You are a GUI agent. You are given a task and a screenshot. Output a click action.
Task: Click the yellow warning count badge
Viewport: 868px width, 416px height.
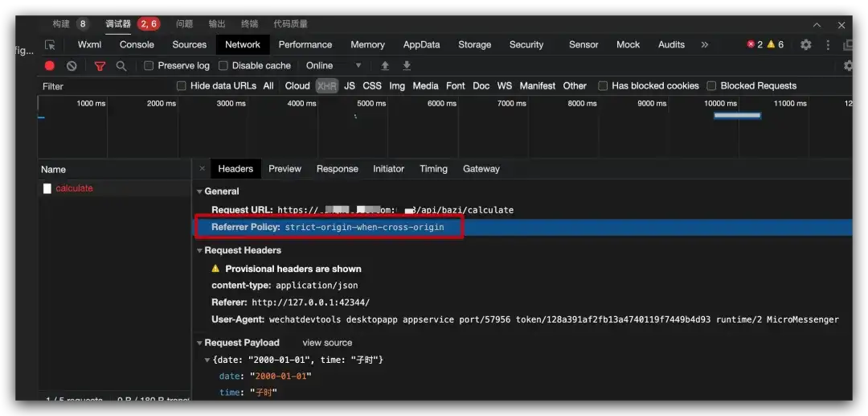click(775, 45)
